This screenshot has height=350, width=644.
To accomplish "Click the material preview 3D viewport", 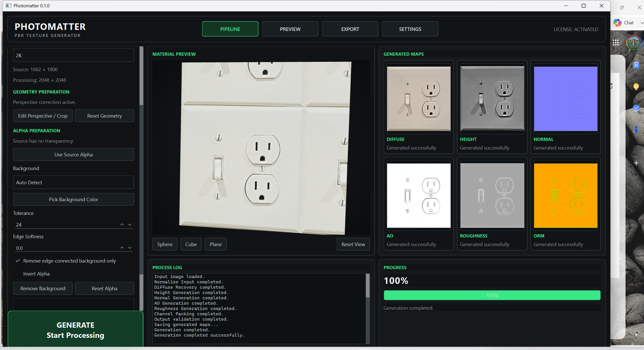I will point(261,147).
